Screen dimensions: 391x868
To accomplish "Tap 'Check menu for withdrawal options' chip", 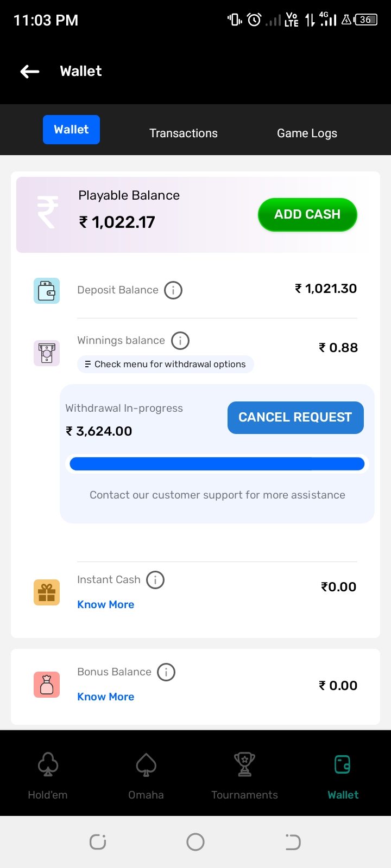I will [x=166, y=365].
